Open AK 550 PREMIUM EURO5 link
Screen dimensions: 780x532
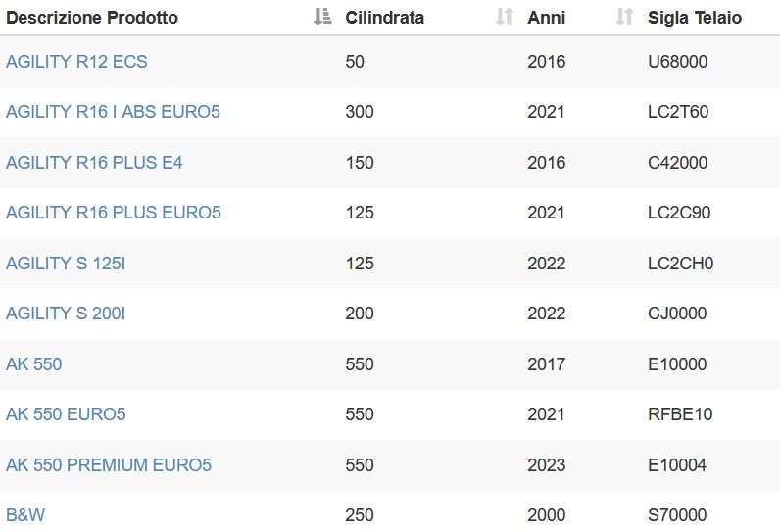click(109, 464)
